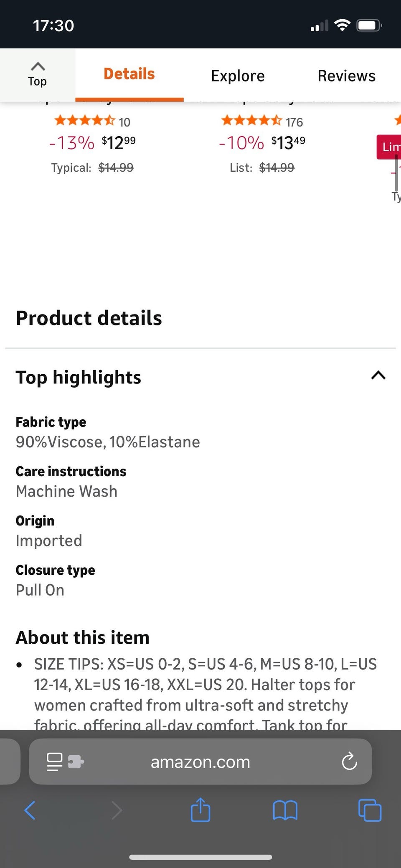The width and height of the screenshot is (401, 868).
Task: Select the $12.99 product price
Action: point(118,143)
